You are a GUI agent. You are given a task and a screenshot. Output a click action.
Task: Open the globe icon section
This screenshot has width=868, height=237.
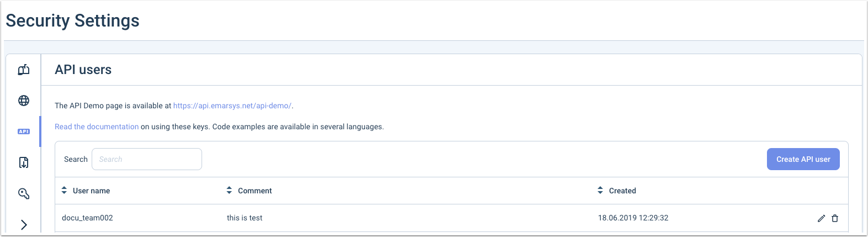click(24, 101)
